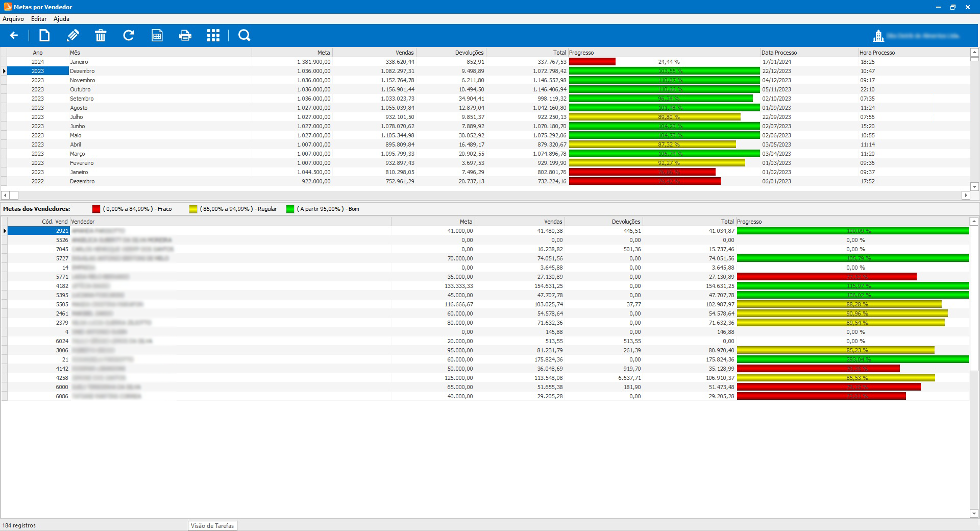
Task: Click the 293,04 % vendor progress bar
Action: [x=852, y=359]
